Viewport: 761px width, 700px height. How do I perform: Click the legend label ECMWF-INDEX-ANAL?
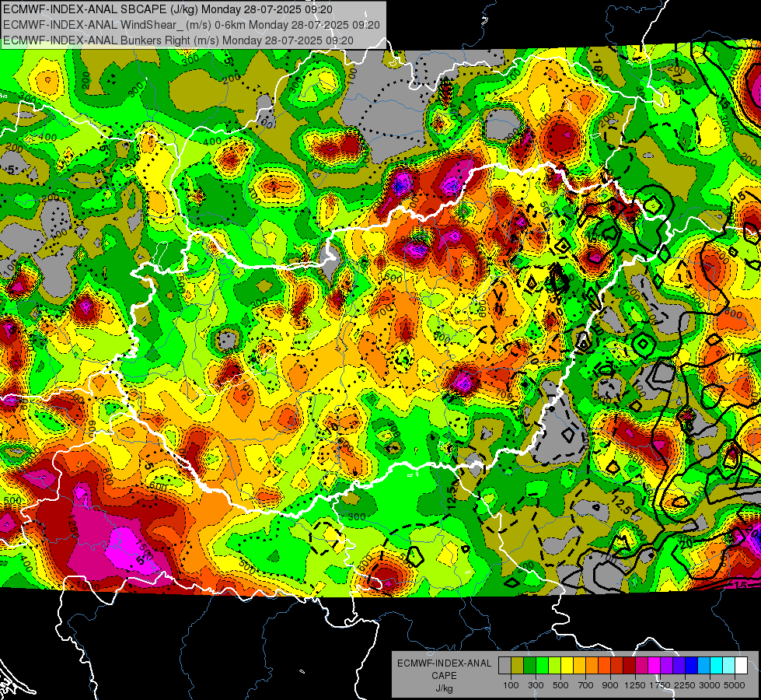pyautogui.click(x=445, y=663)
